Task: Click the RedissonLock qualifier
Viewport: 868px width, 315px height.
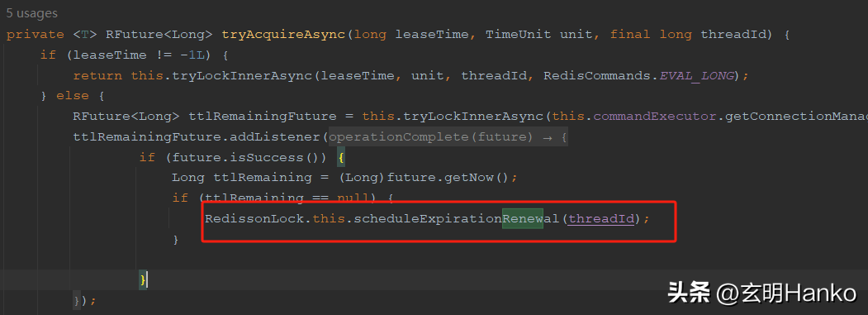Action: pos(254,218)
